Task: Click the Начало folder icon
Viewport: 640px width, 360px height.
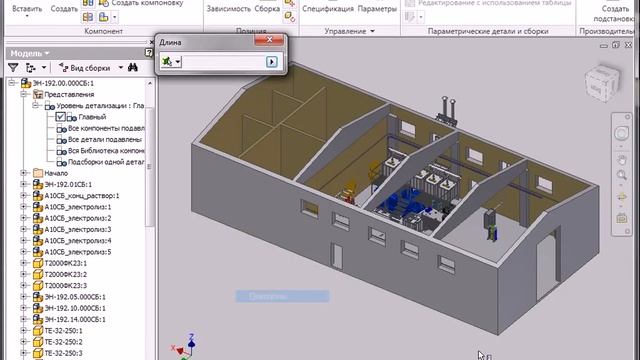Action: (38, 173)
